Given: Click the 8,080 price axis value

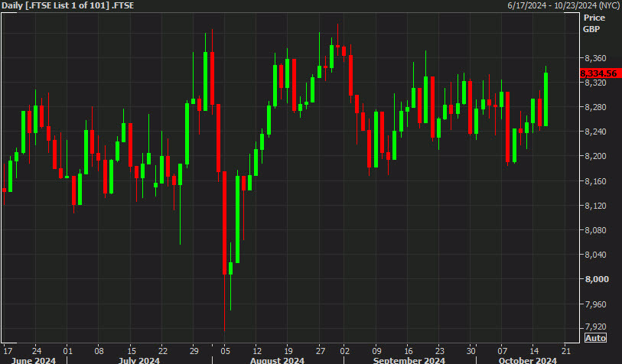Looking at the screenshot, I should pos(595,230).
